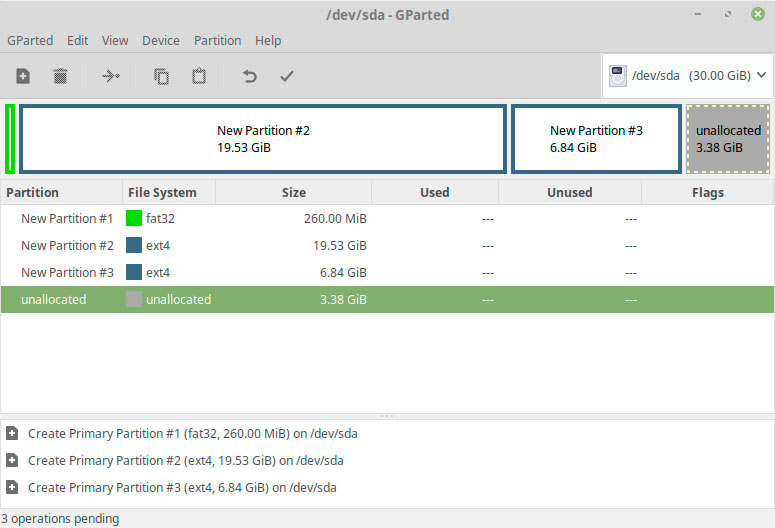This screenshot has height=528, width=775.
Task: Open the Device menu
Action: pyautogui.click(x=161, y=41)
